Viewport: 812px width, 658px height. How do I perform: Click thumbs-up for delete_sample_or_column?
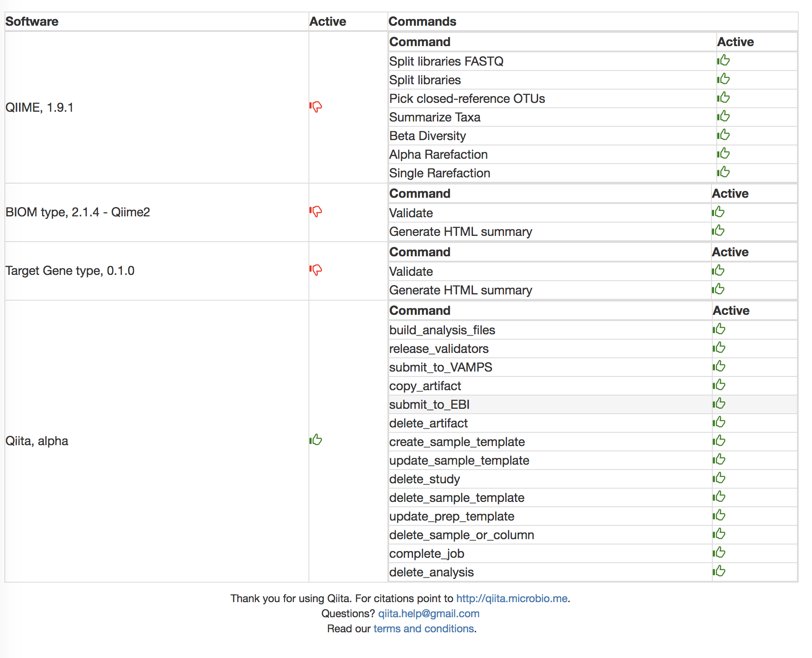pyautogui.click(x=719, y=533)
